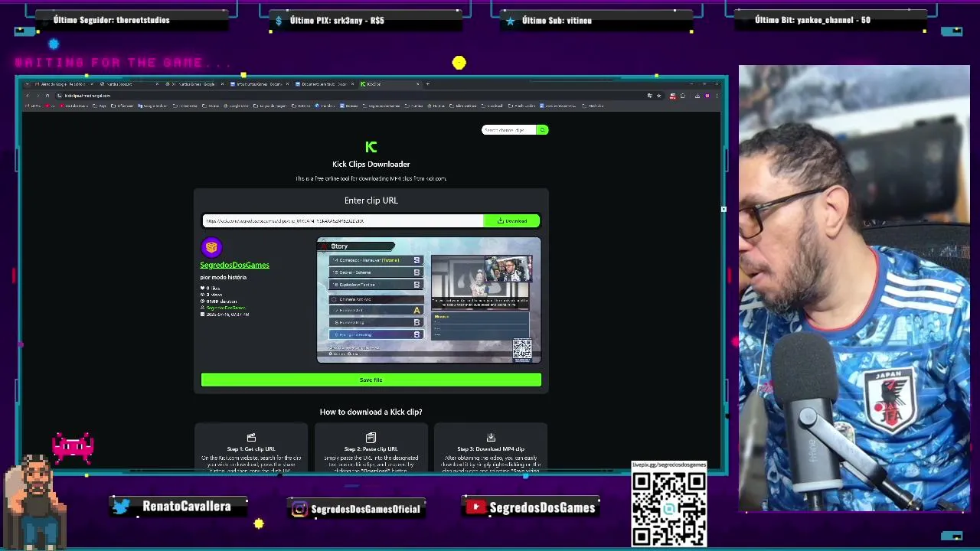This screenshot has width=980, height=551.
Task: Click the clip title "pior modo história"
Action: [x=223, y=277]
